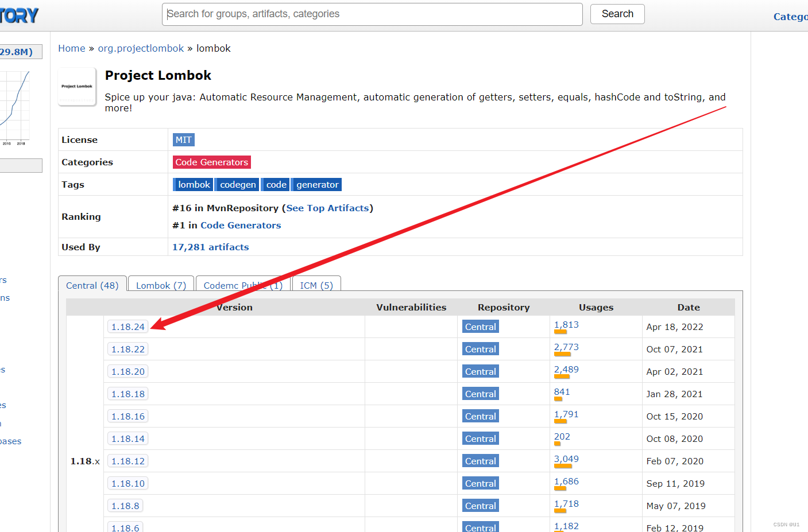This screenshot has height=532, width=808.
Task: Click the Search button
Action: pyautogui.click(x=617, y=14)
